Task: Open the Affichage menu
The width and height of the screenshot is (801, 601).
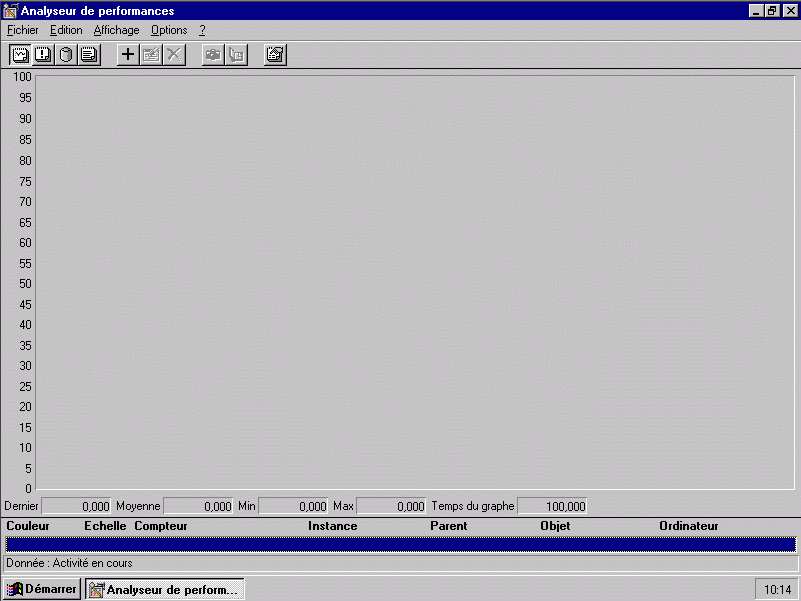Action: 117,30
